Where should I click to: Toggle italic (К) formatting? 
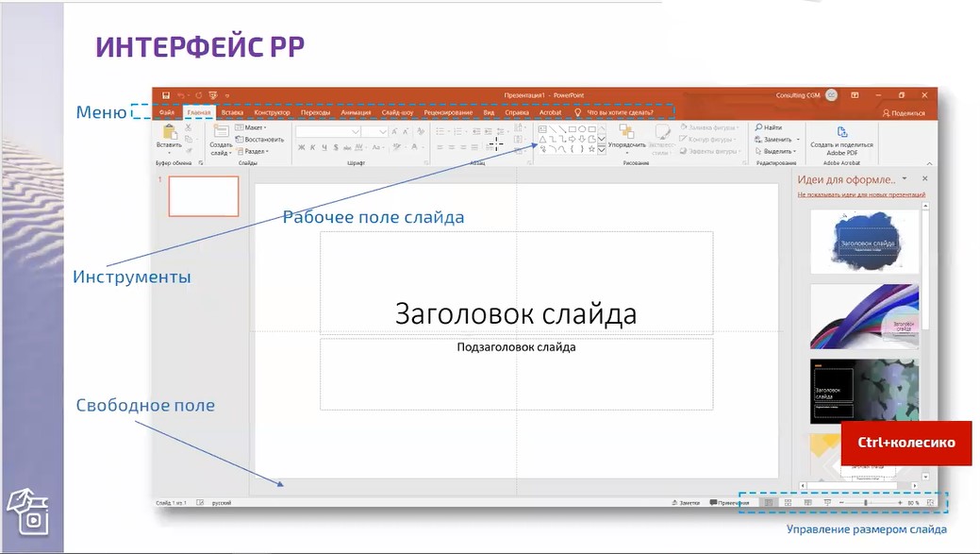[x=313, y=147]
